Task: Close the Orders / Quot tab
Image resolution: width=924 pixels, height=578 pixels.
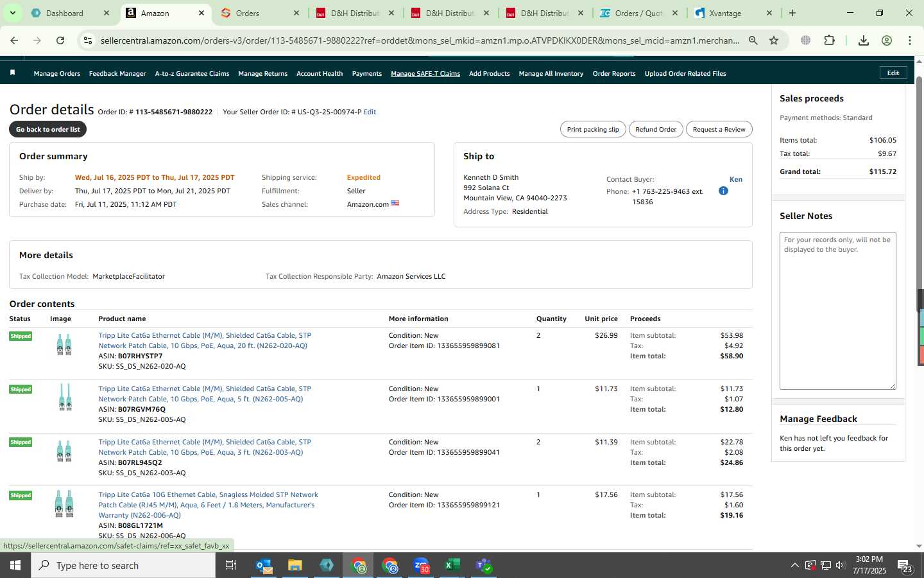Action: pyautogui.click(x=674, y=13)
